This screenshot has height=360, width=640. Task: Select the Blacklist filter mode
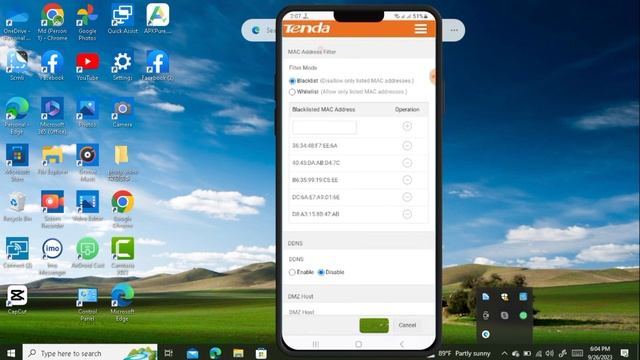[292, 81]
